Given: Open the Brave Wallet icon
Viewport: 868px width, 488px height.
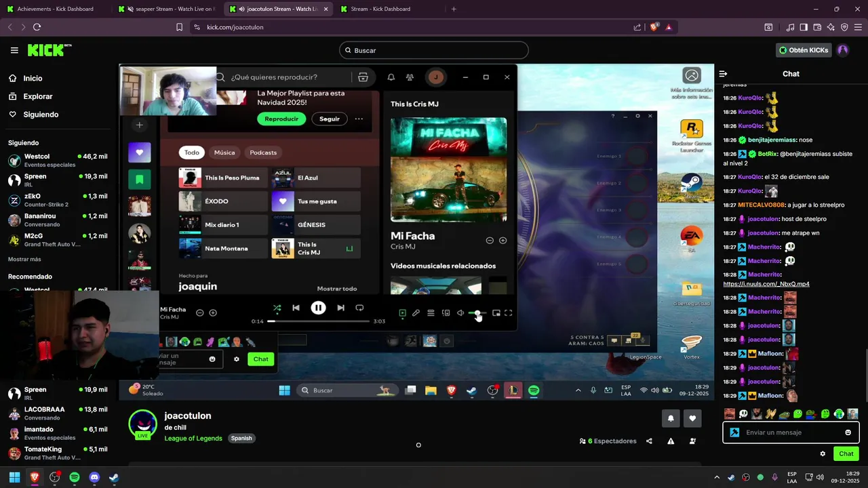Looking at the screenshot, I should 817,27.
